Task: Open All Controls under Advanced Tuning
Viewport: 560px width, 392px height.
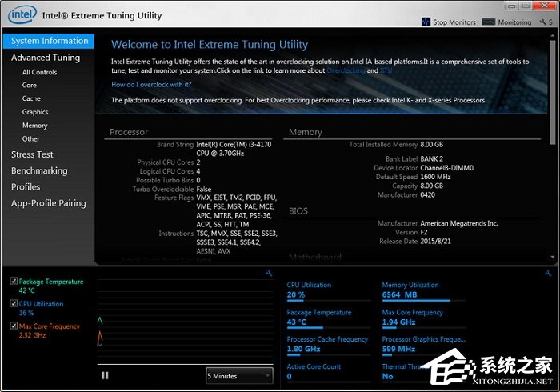Action: click(x=39, y=72)
